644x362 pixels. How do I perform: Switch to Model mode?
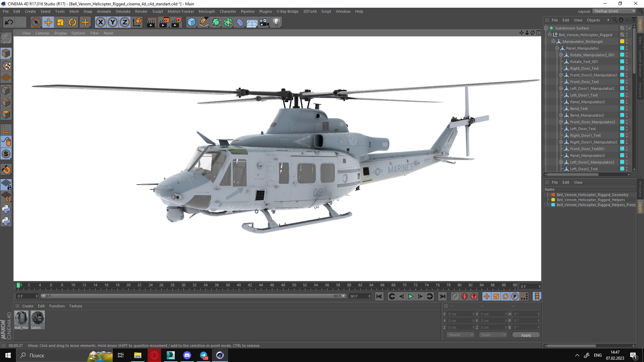pyautogui.click(x=6, y=54)
